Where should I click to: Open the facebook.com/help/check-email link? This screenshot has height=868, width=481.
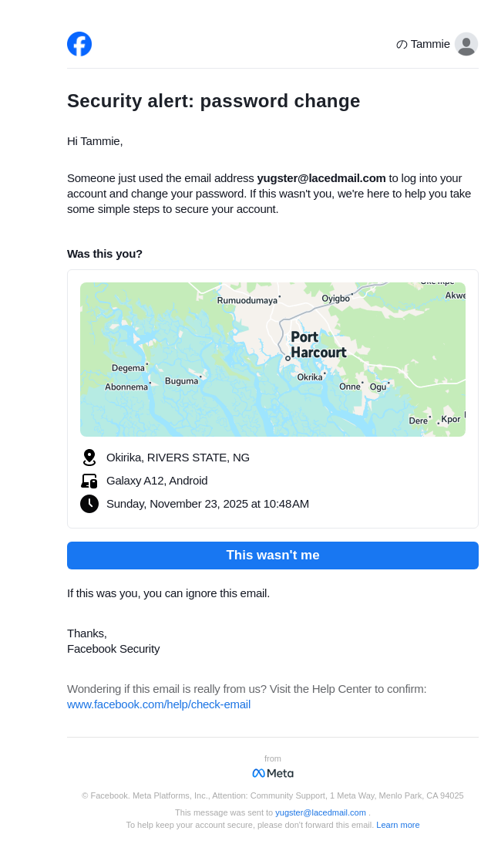pos(159,704)
